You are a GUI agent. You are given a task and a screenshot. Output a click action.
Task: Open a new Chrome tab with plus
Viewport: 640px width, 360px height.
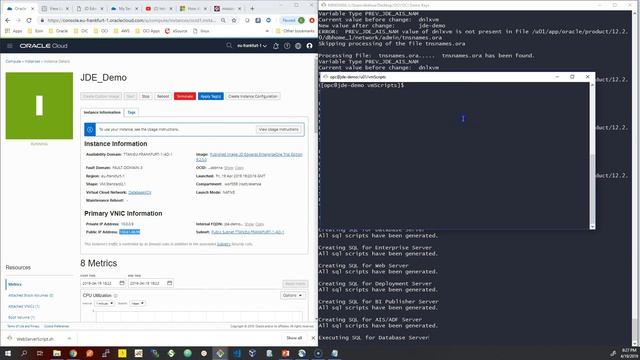252,8
